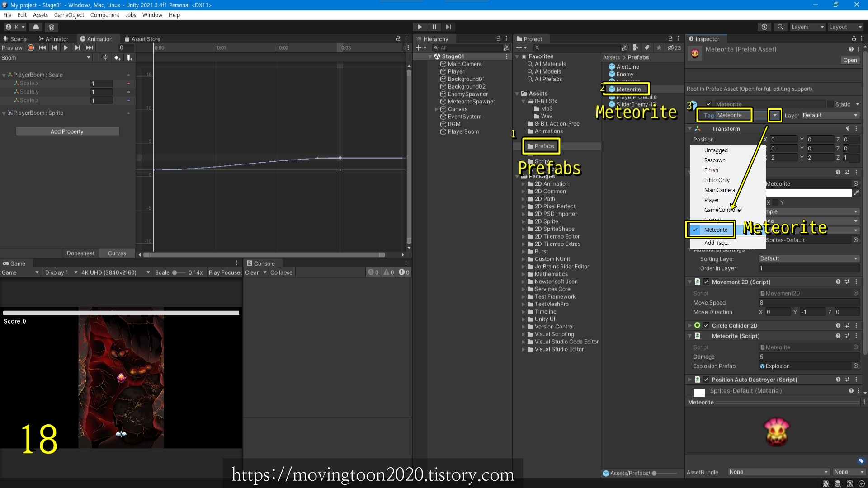Open the Sorting Layer dropdown

(809, 259)
